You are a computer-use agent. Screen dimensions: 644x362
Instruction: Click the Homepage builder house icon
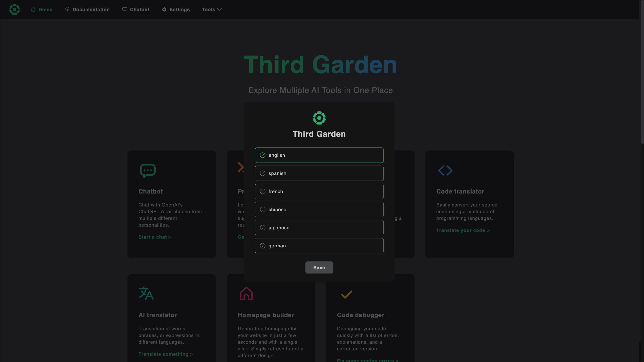[246, 294]
